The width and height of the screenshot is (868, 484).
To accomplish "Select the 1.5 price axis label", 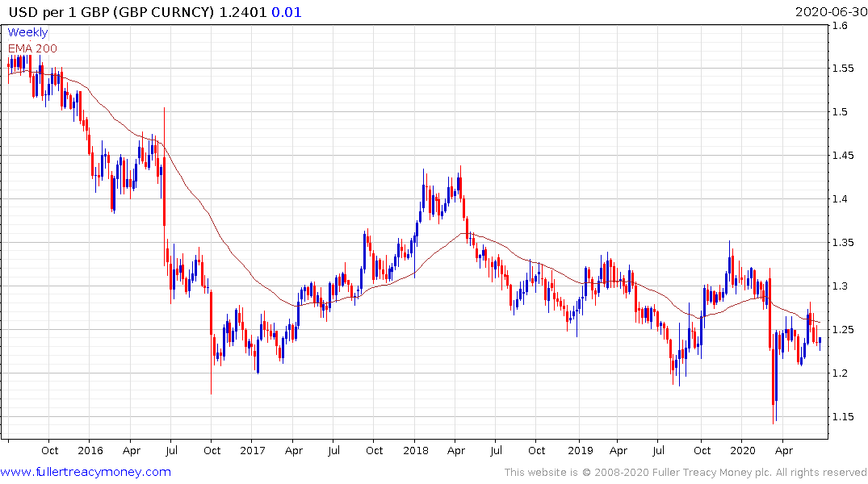I will pyautogui.click(x=840, y=112).
